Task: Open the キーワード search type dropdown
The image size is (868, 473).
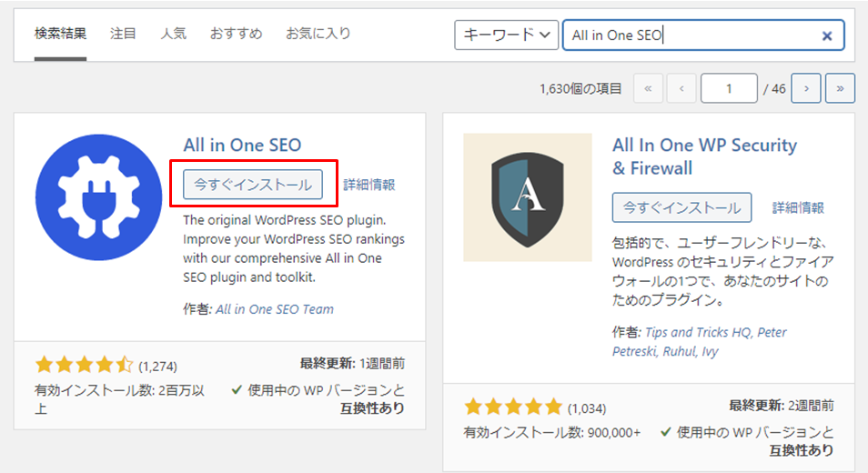Action: [506, 35]
